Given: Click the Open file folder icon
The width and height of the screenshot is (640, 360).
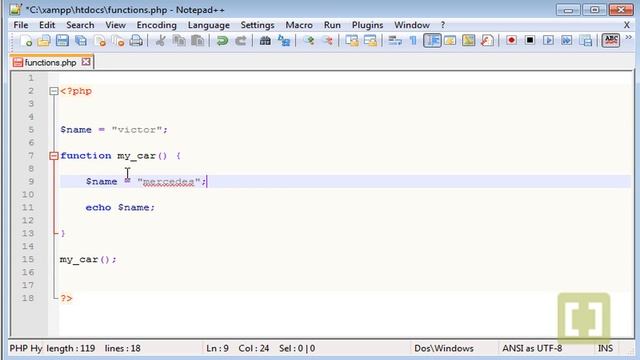Looking at the screenshot, I should (x=44, y=40).
